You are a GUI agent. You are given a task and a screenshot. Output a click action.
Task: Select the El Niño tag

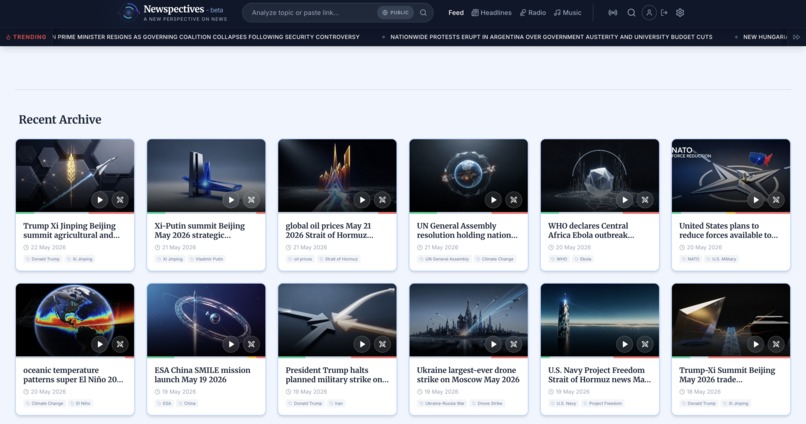tap(80, 403)
